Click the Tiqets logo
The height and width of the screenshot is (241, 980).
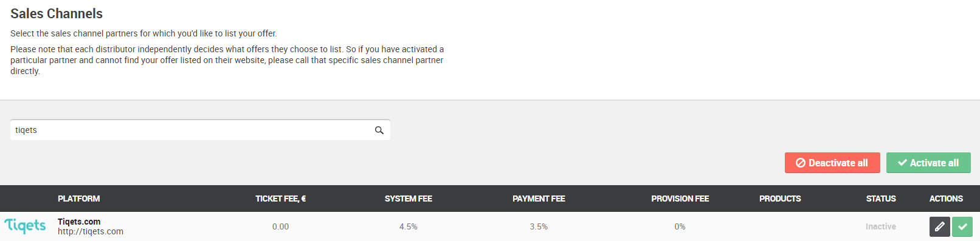tap(26, 226)
